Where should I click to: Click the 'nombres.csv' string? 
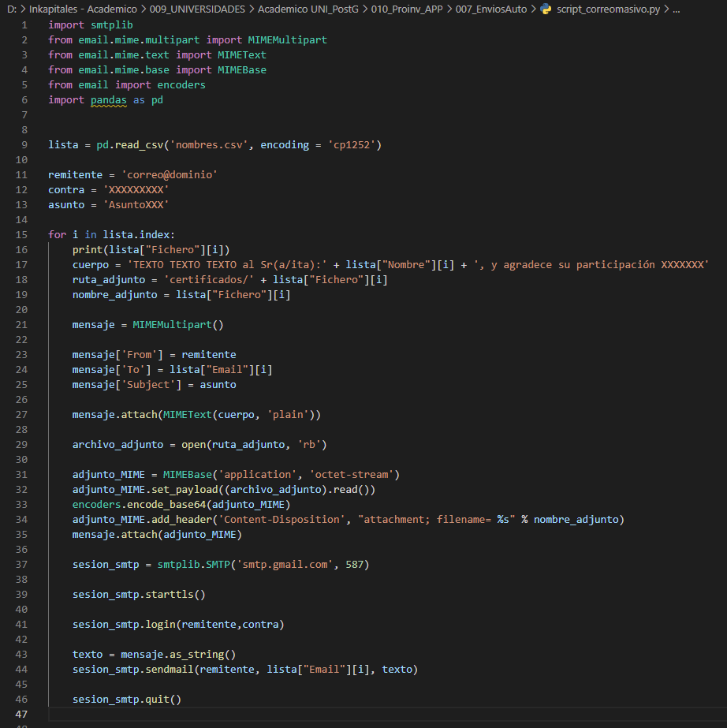click(x=209, y=145)
